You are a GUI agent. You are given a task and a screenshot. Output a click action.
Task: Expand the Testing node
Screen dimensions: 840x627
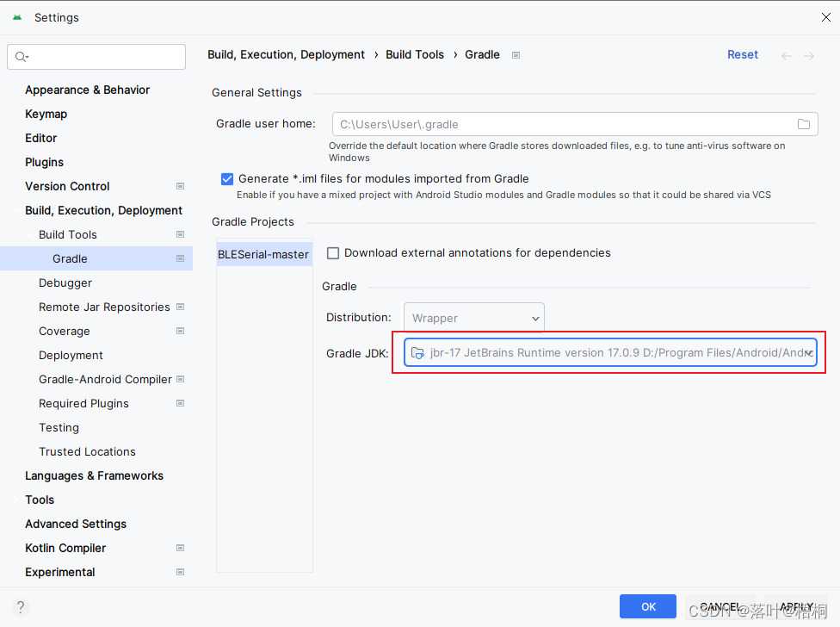point(29,428)
